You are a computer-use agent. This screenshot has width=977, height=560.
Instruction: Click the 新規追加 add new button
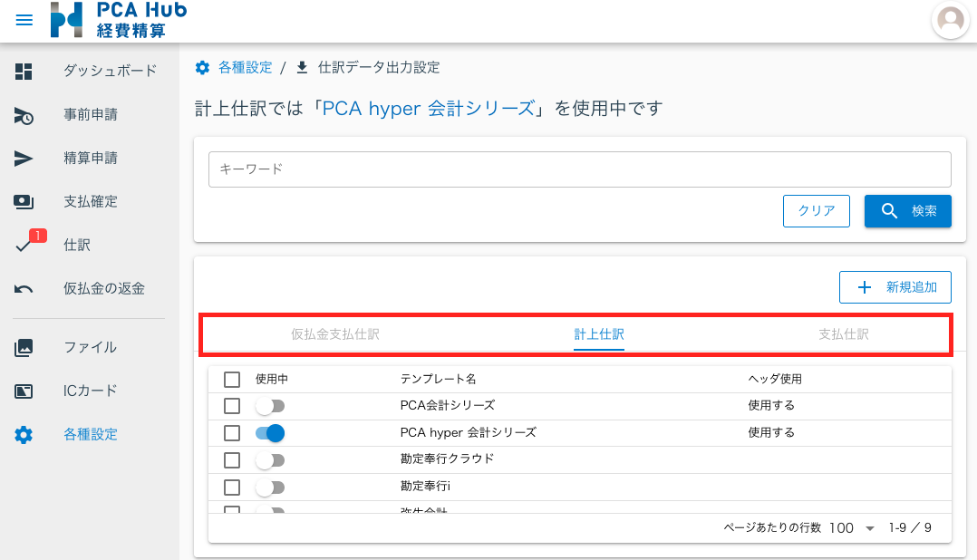click(x=895, y=287)
